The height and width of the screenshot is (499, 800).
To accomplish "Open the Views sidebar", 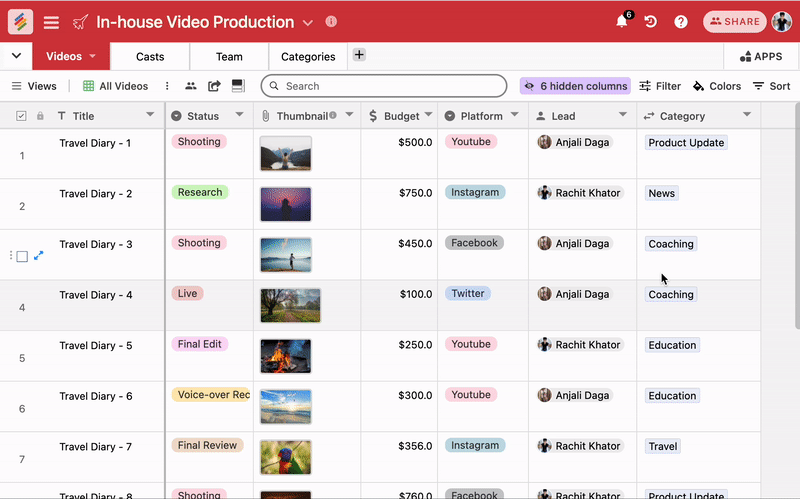I will click(34, 86).
